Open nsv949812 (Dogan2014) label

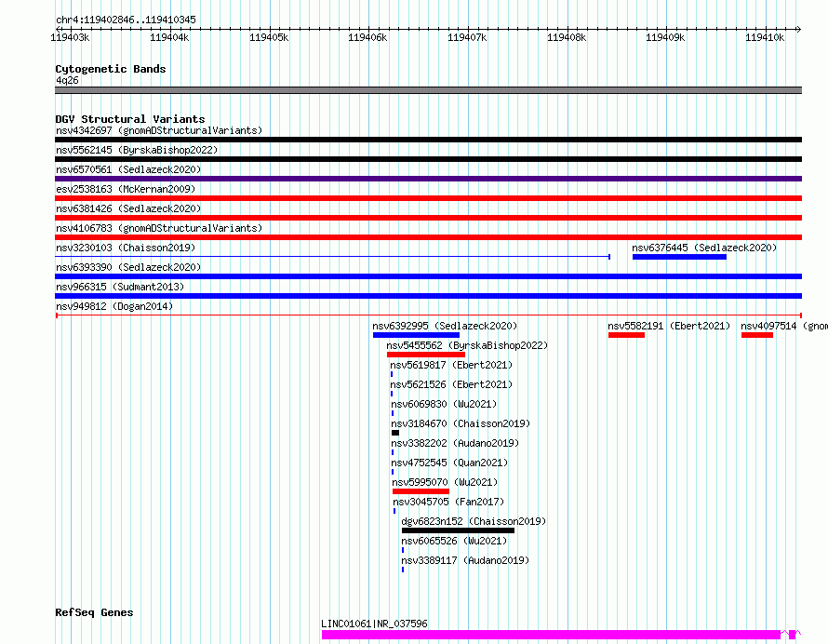point(114,306)
